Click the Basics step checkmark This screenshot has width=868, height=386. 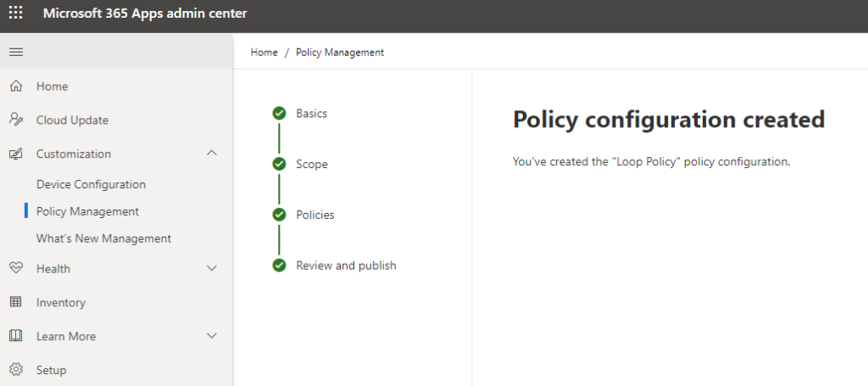[279, 114]
